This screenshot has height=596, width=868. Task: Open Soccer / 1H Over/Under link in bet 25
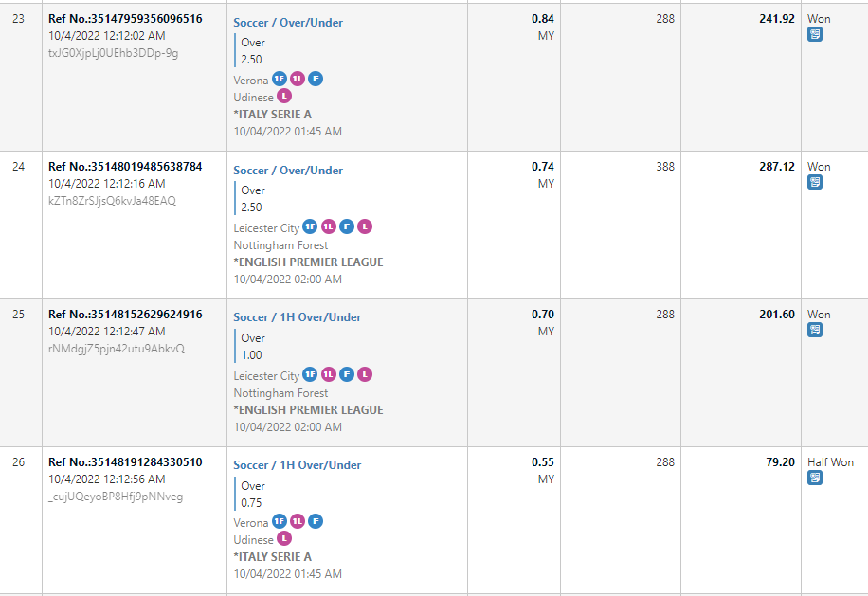[x=298, y=317]
